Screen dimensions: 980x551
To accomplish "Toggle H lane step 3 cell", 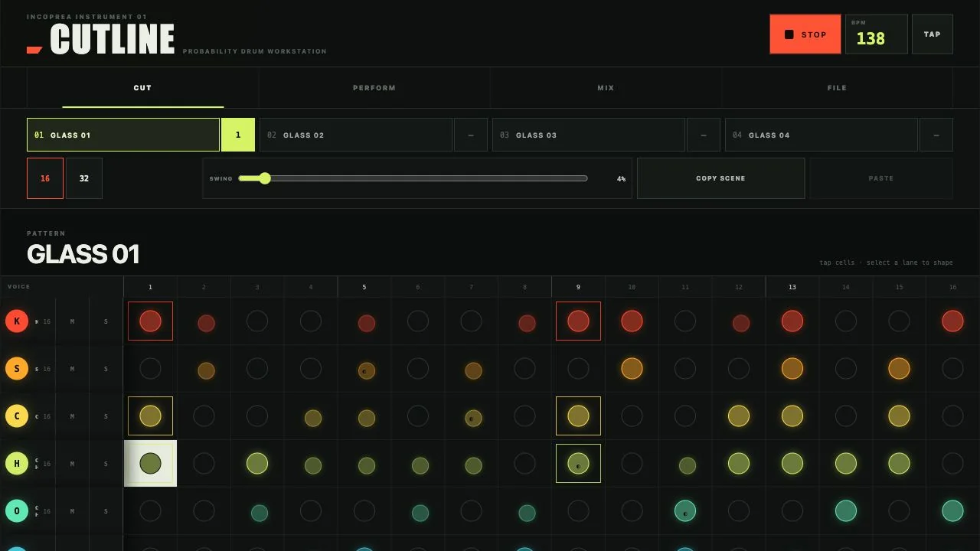I will pos(257,463).
